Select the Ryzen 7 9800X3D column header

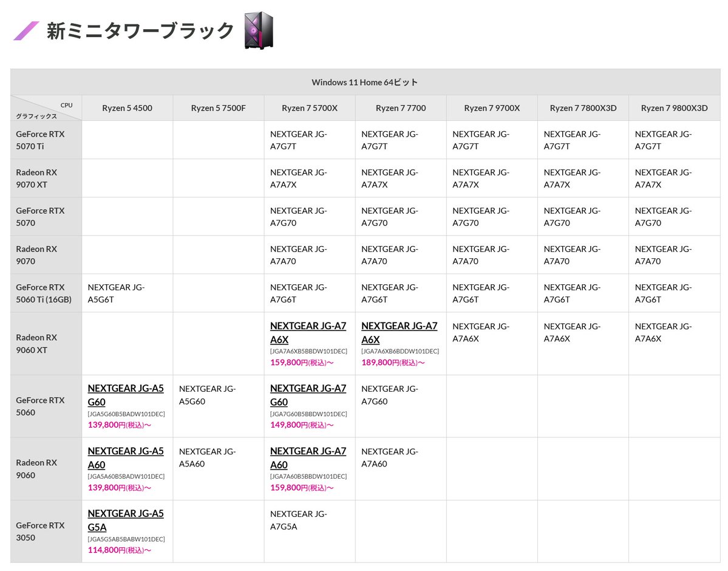point(674,108)
